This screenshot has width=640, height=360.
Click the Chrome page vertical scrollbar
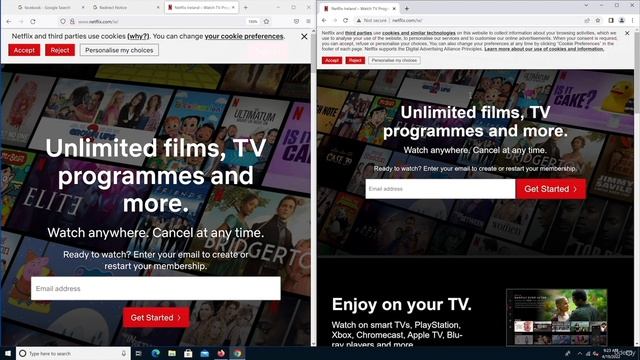[x=637, y=188]
